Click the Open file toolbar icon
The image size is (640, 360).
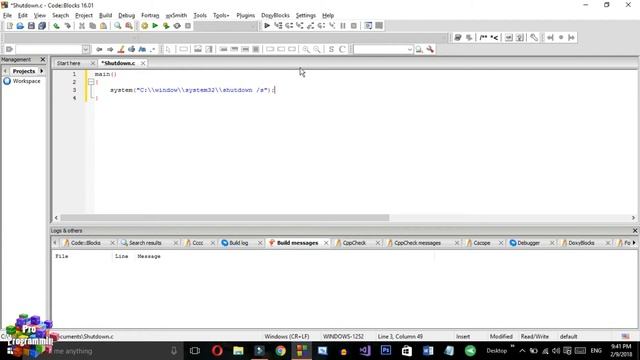pyautogui.click(x=20, y=26)
